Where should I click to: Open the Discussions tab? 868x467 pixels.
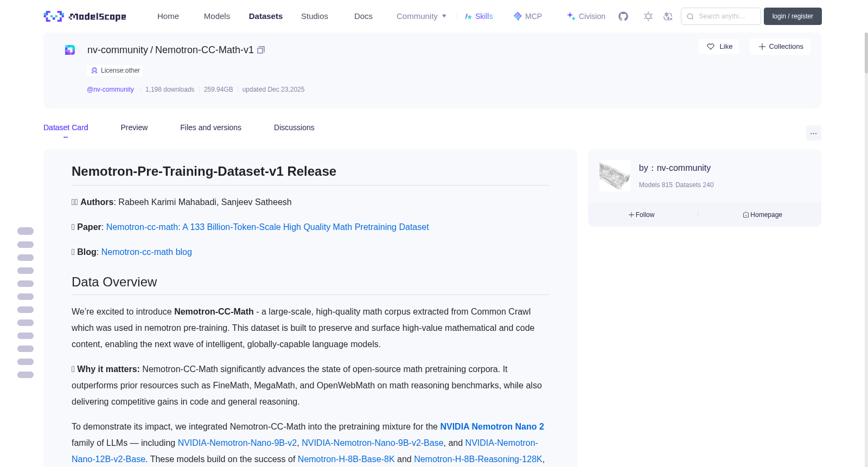pyautogui.click(x=294, y=127)
